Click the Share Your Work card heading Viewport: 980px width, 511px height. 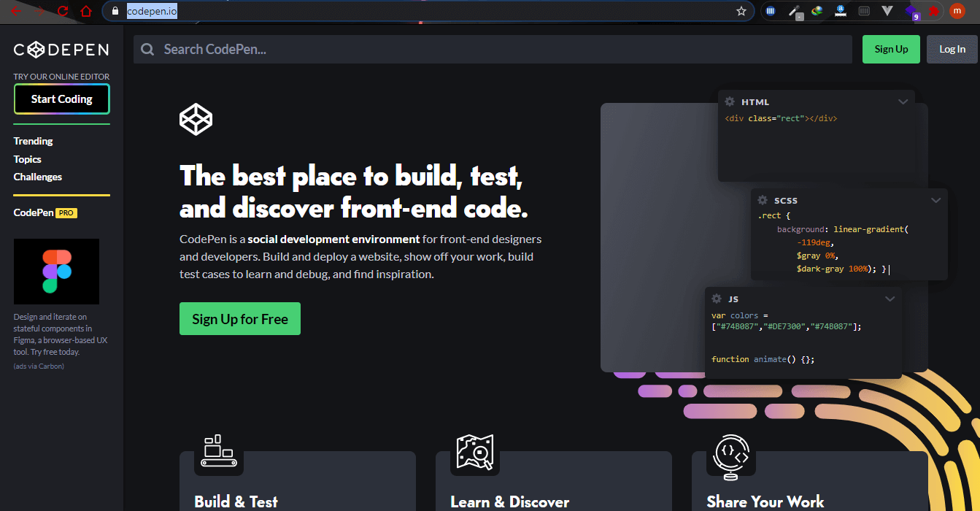coord(765,502)
